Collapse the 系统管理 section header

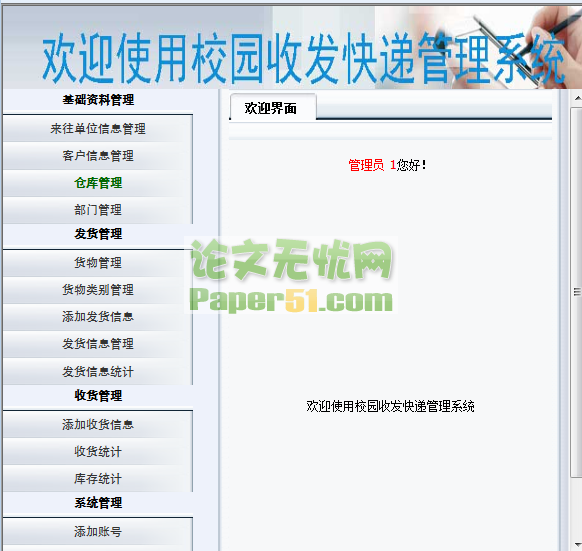(98, 503)
